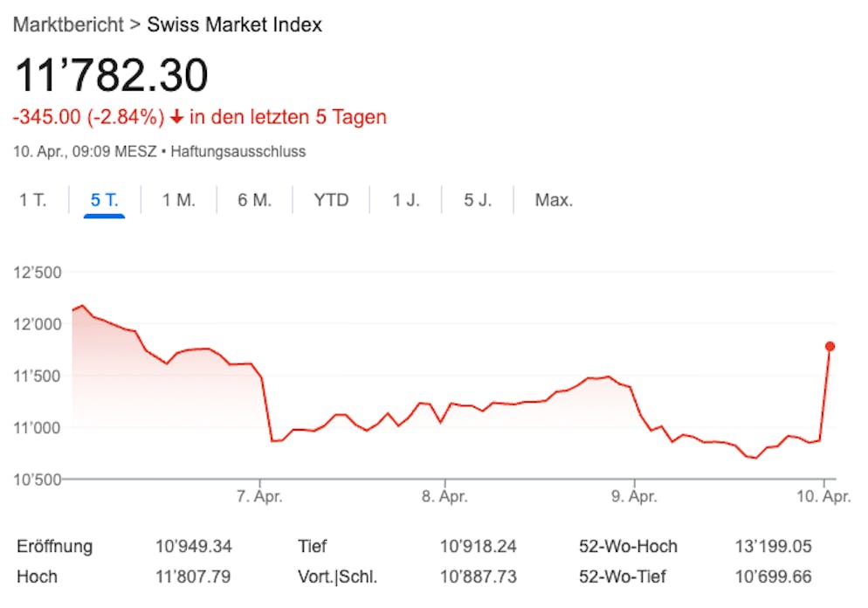Select the 5 T. range tab
This screenshot has height=608, width=868.
pos(104,200)
